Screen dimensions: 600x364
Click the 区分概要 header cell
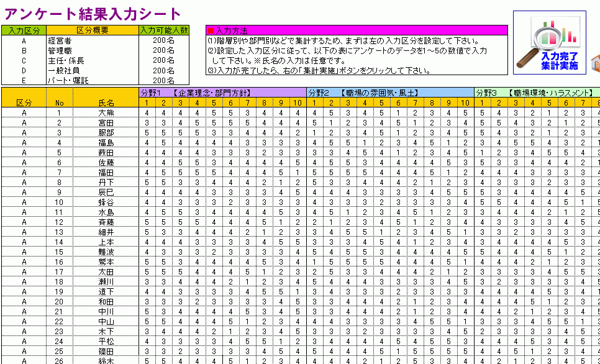tap(92, 30)
